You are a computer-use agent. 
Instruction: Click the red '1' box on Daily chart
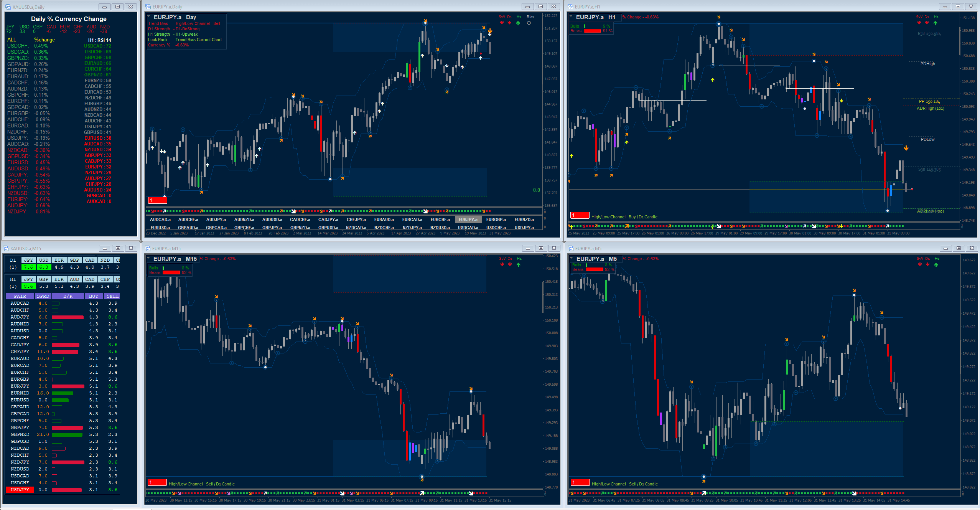pos(157,200)
